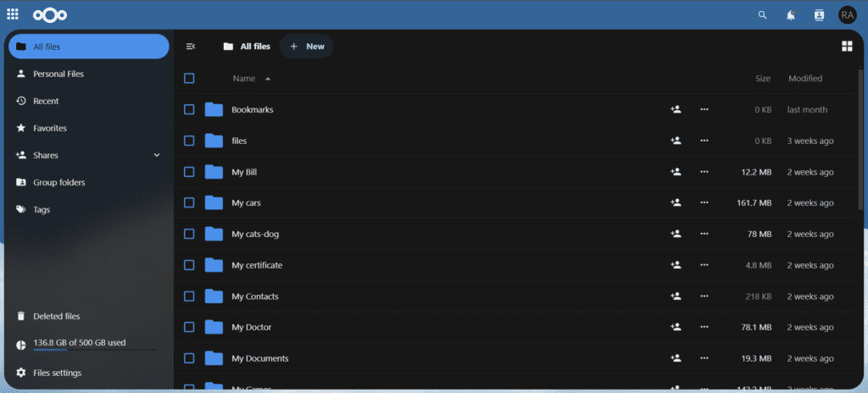Sort the list by Name column
The height and width of the screenshot is (393, 868).
[x=252, y=79]
